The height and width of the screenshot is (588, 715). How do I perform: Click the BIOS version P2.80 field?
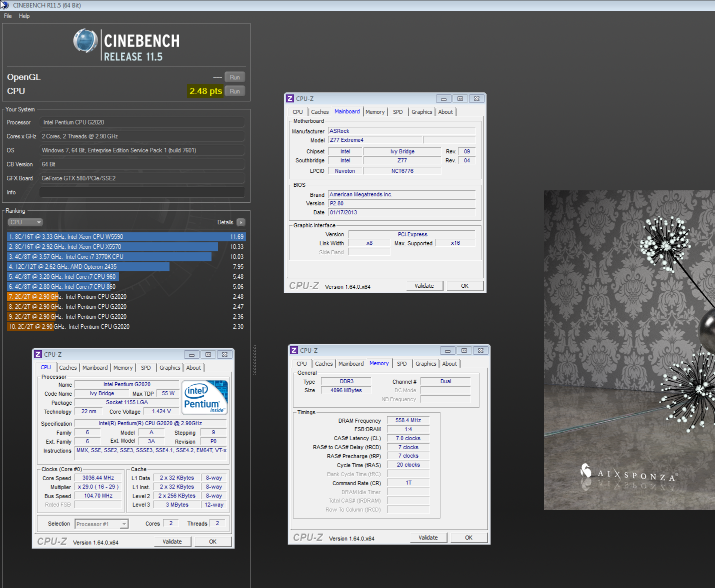(x=401, y=203)
